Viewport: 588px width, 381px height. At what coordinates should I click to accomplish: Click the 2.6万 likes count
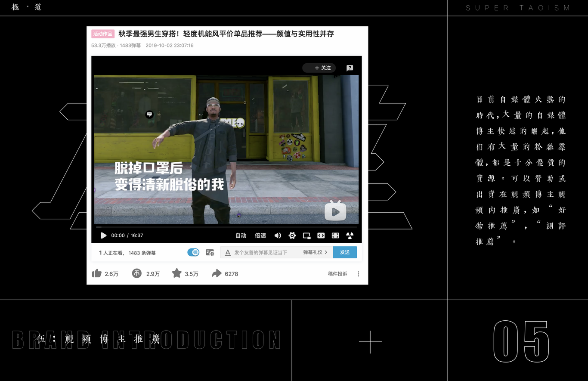[x=111, y=274]
